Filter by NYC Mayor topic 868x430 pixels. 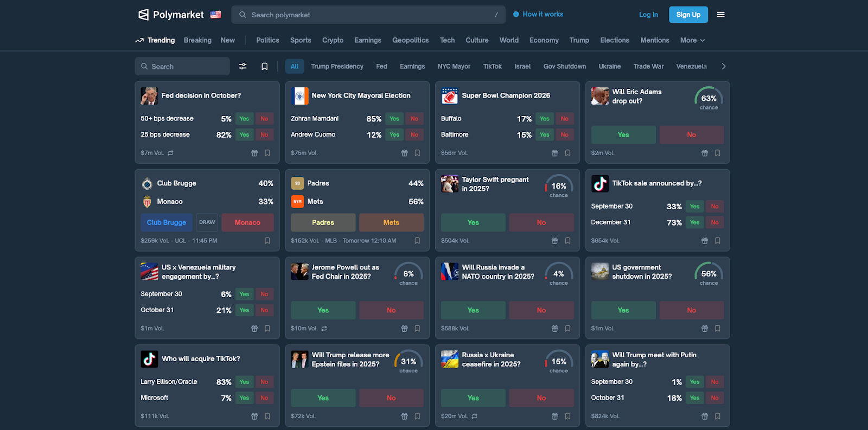[454, 66]
